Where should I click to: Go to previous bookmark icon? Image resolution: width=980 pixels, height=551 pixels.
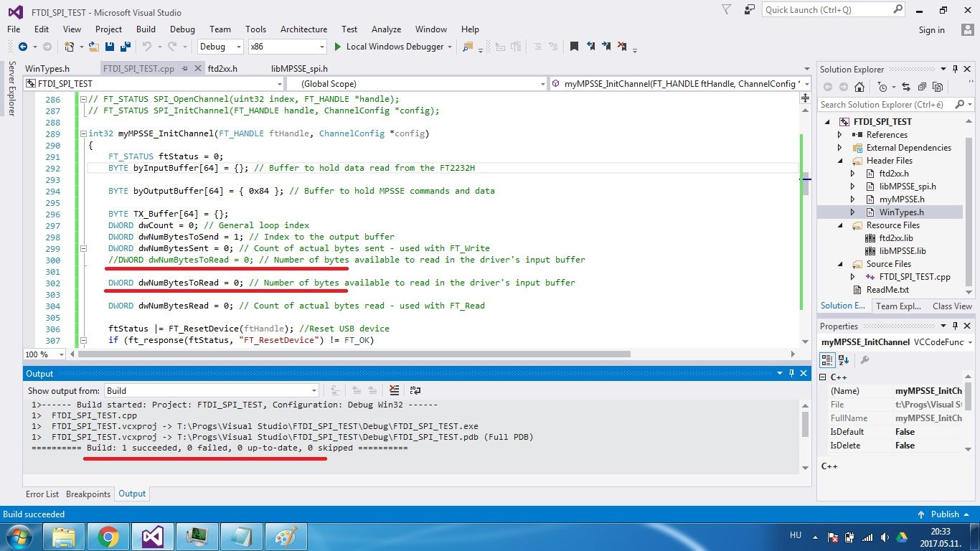(x=590, y=47)
